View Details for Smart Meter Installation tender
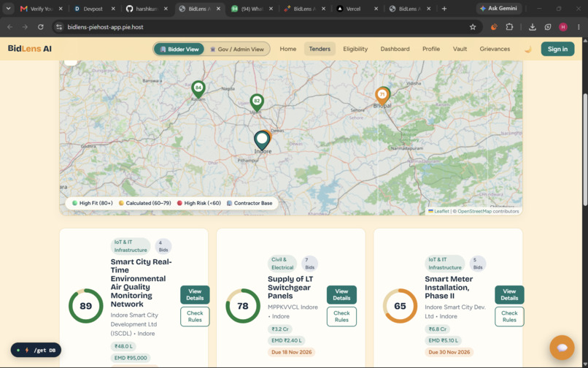Screen dimensions: 588x368 [x=509, y=295]
